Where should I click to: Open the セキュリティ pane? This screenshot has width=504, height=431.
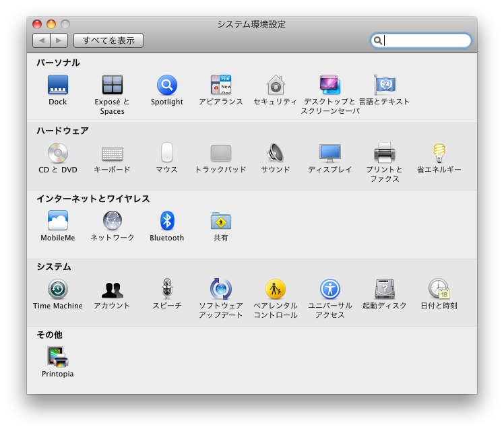click(x=275, y=86)
